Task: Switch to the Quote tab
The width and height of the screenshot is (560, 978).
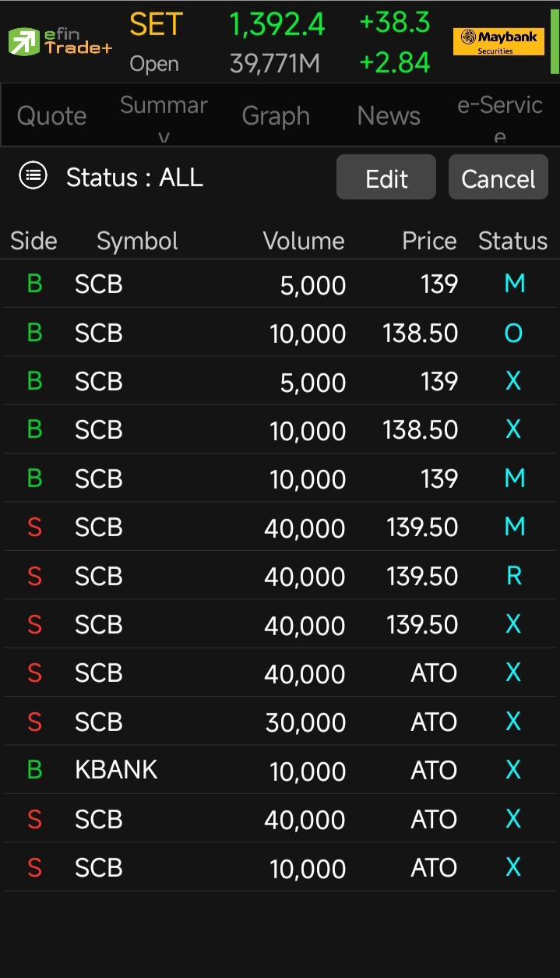Action: tap(51, 116)
